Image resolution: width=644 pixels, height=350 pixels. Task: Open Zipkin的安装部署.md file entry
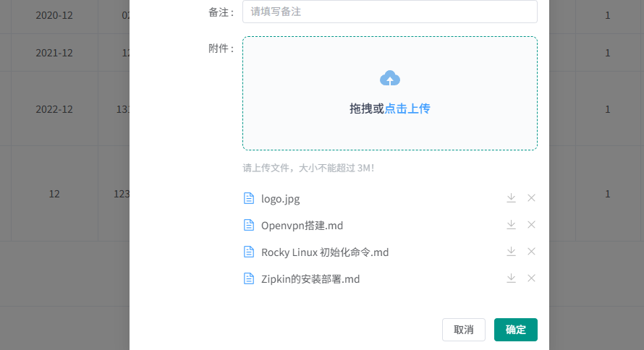tap(310, 279)
